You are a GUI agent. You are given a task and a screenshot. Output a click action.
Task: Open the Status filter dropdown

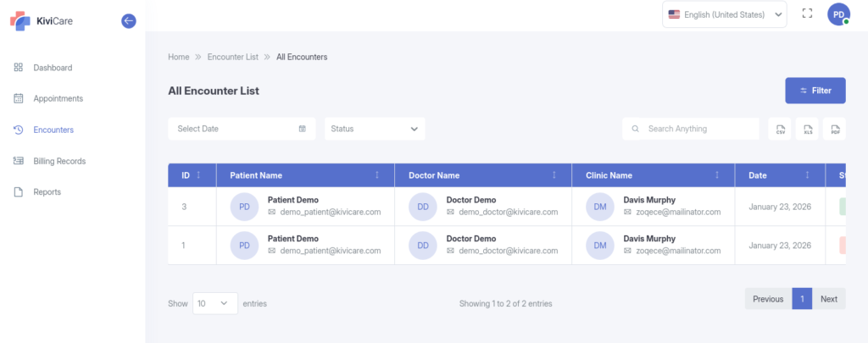375,129
